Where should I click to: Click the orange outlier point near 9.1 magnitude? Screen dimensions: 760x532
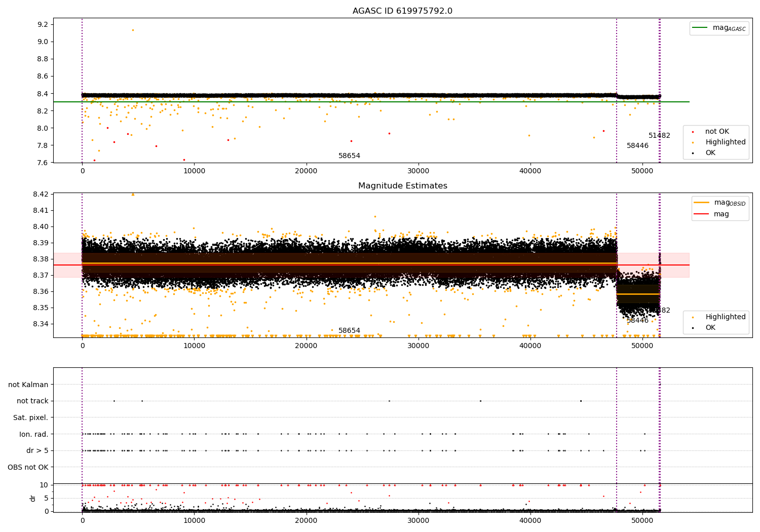pyautogui.click(x=133, y=30)
